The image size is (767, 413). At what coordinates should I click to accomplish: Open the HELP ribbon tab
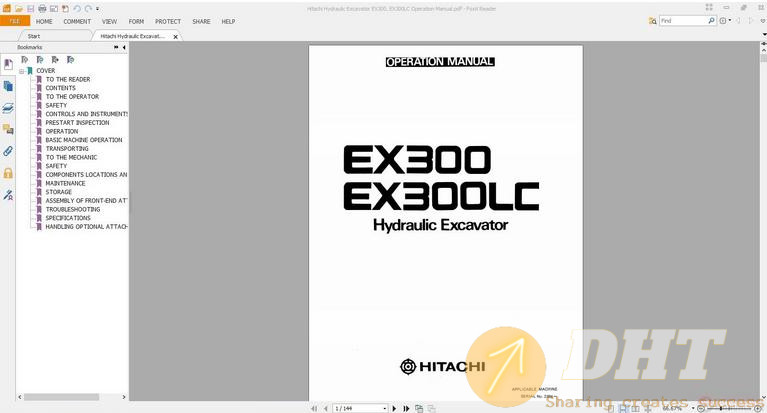click(228, 22)
